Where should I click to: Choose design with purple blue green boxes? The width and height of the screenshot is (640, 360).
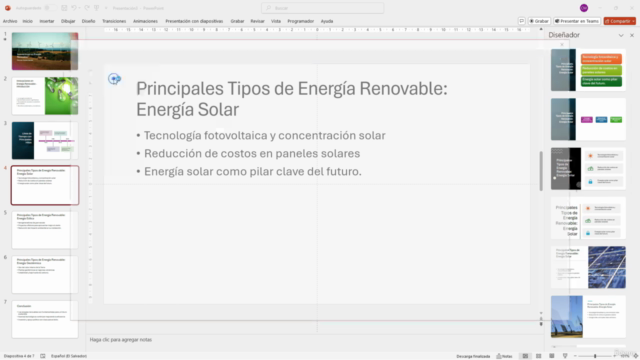point(588,119)
